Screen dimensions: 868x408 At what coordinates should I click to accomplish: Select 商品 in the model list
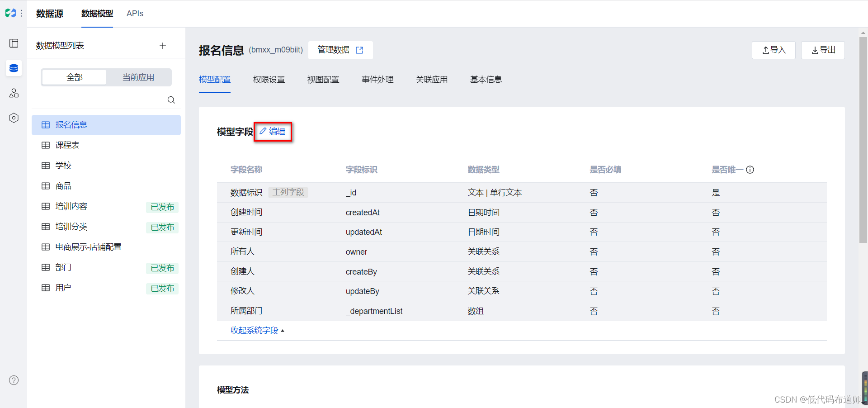point(106,186)
